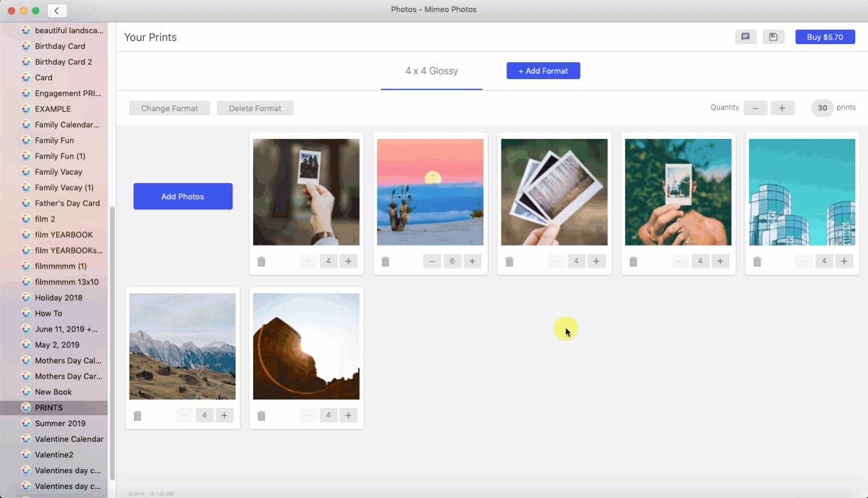Click the trash icon below the teal buildings photo
Viewport: 868px width, 498px height.
point(757,261)
